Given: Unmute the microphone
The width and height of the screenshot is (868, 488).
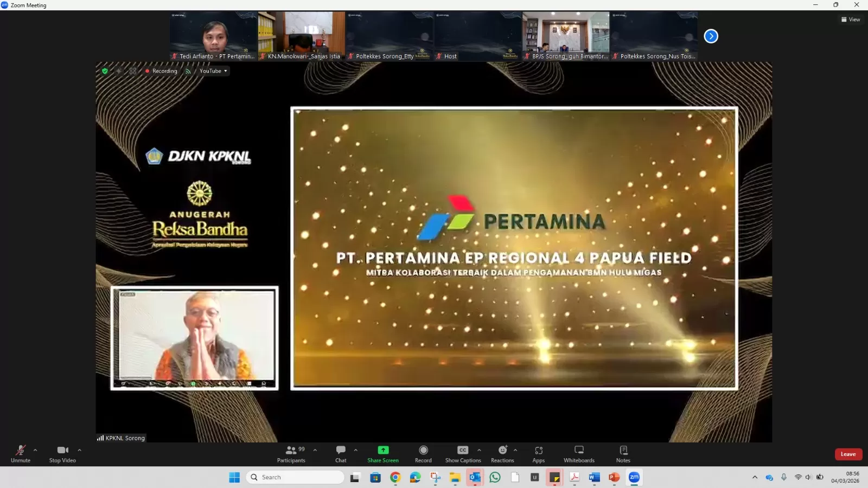Looking at the screenshot, I should (x=21, y=454).
